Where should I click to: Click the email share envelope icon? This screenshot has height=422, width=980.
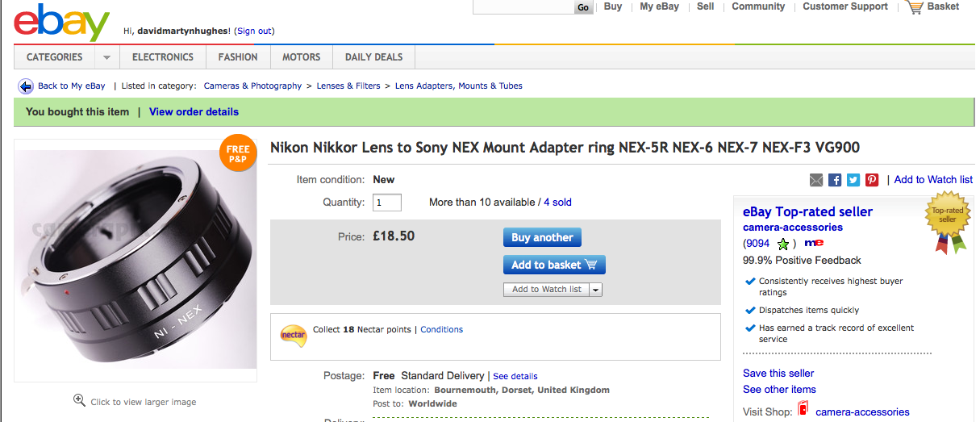coord(816,180)
